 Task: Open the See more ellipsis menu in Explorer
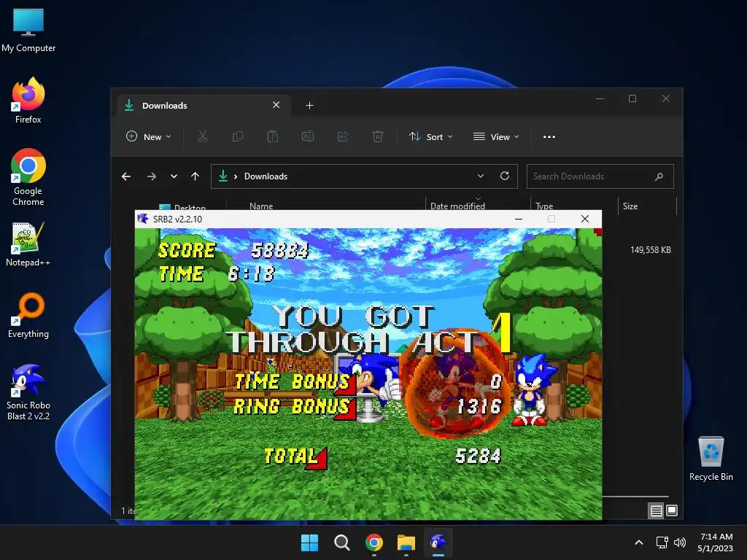[549, 136]
